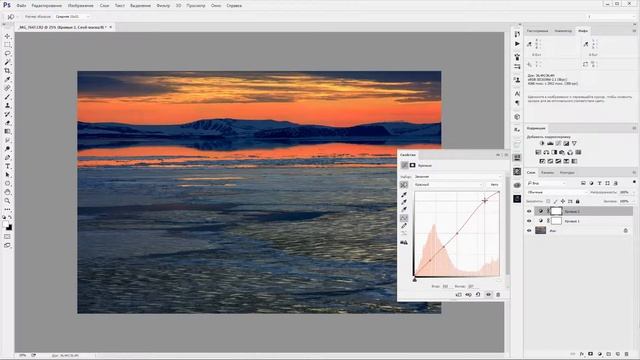Switch to the Гистограмма tab

click(537, 31)
